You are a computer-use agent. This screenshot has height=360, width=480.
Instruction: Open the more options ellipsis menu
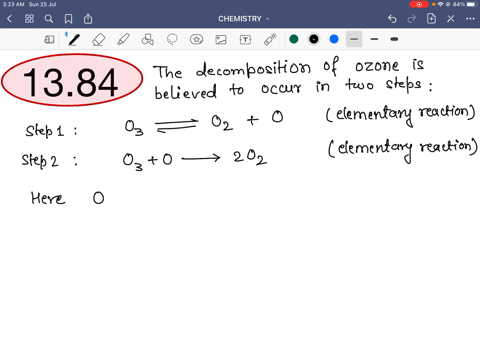(x=470, y=19)
